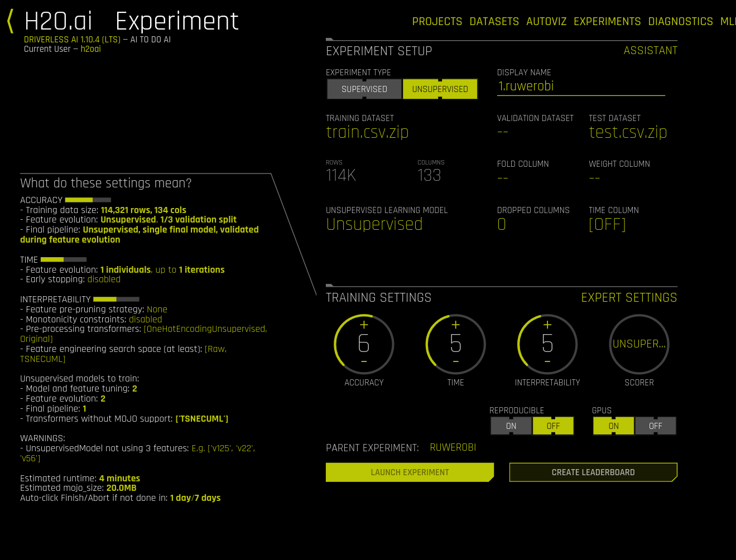Turn Reproducible ON

511,426
